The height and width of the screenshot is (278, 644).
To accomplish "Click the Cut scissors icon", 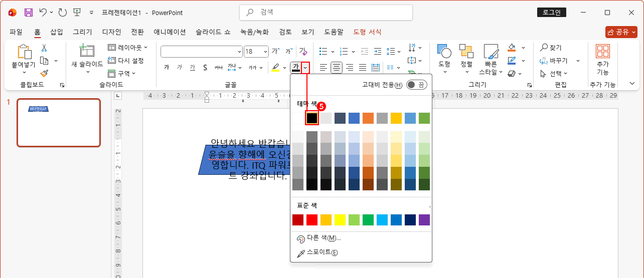I will coord(44,48).
